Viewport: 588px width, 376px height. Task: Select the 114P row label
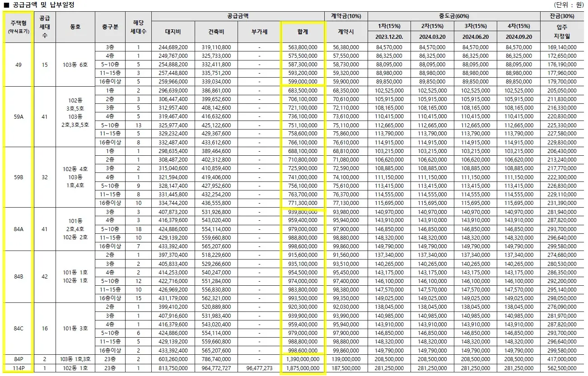pyautogui.click(x=17, y=368)
